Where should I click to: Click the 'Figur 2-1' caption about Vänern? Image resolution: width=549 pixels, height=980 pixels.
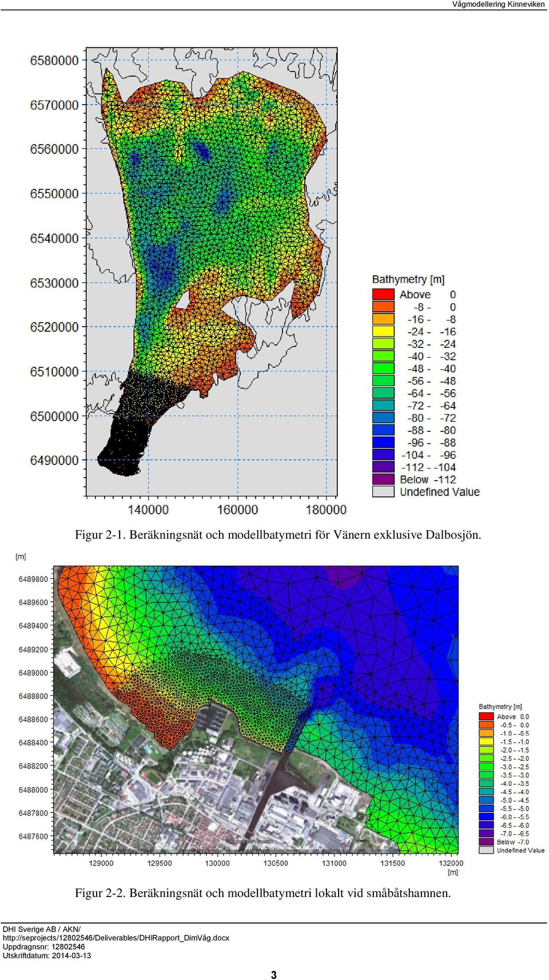tap(278, 535)
